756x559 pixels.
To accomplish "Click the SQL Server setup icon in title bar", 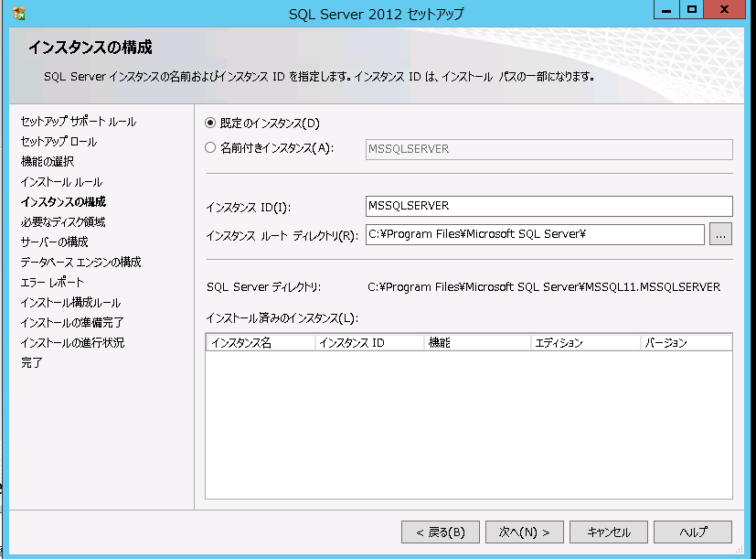I will pos(19,14).
